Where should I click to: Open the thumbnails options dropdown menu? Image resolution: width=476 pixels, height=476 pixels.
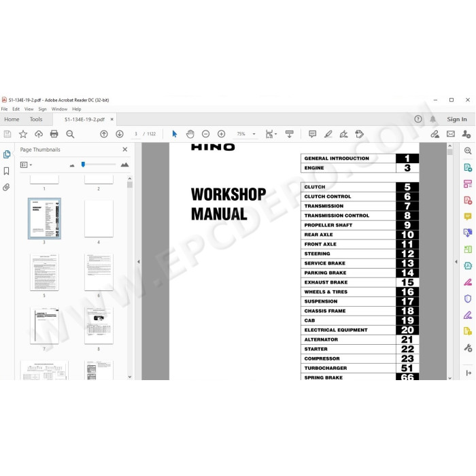point(26,165)
